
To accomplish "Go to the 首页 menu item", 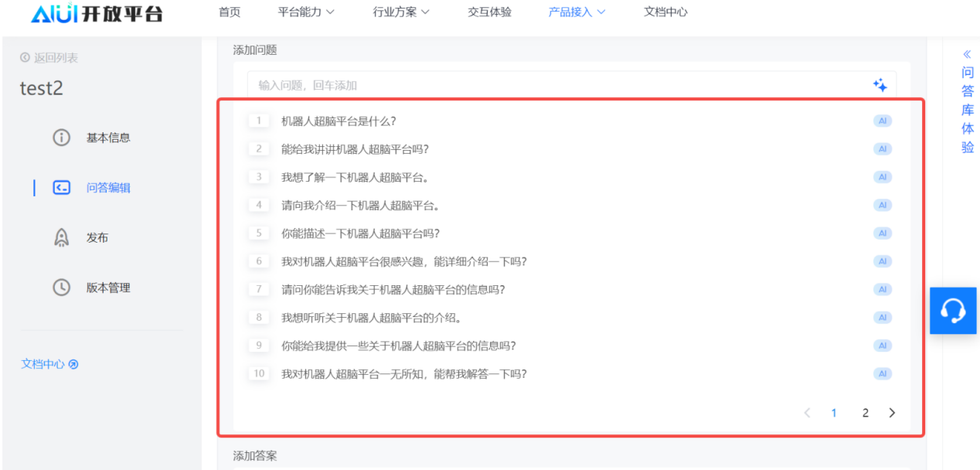I will coord(230,12).
